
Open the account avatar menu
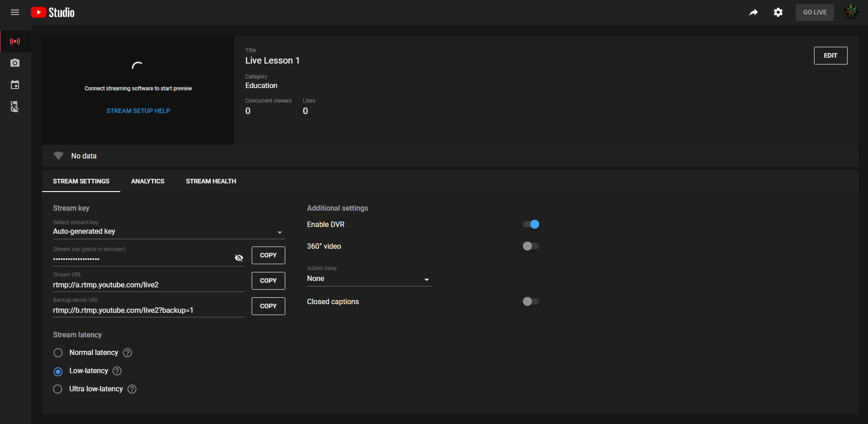(851, 12)
